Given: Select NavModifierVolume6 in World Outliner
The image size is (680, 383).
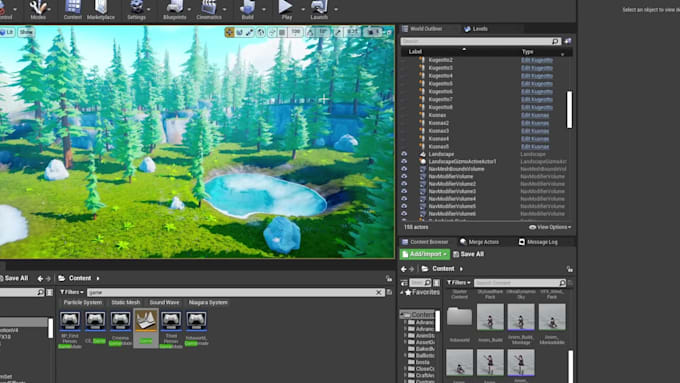Looking at the screenshot, I should [x=483, y=214].
